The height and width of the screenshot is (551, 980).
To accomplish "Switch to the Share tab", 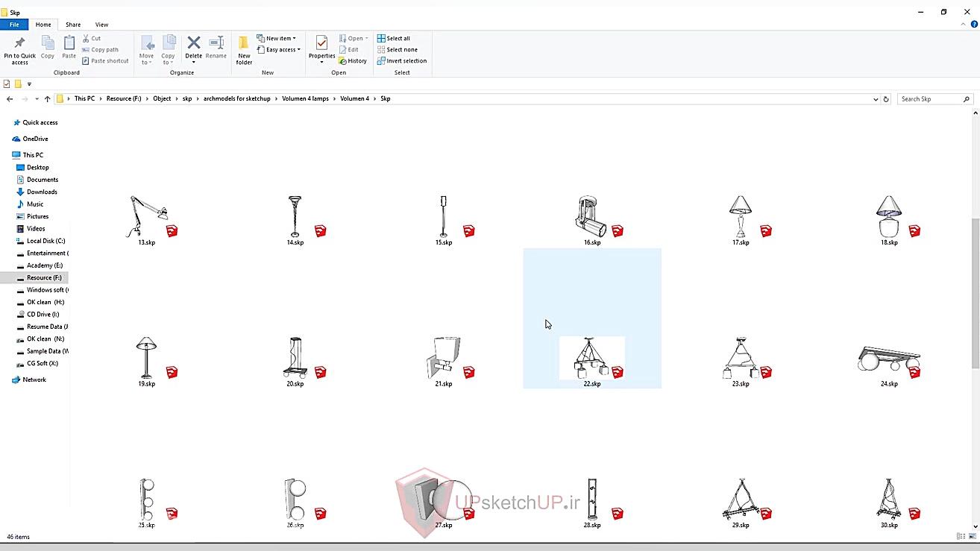I will tap(73, 25).
